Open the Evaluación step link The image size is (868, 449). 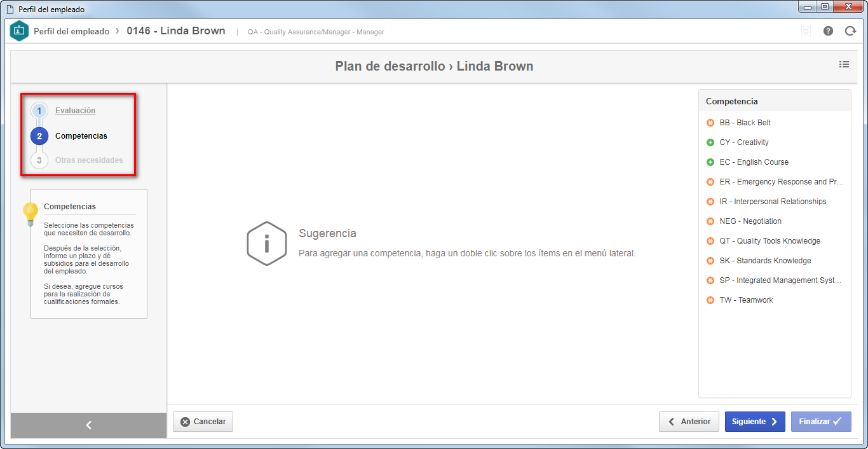click(75, 111)
